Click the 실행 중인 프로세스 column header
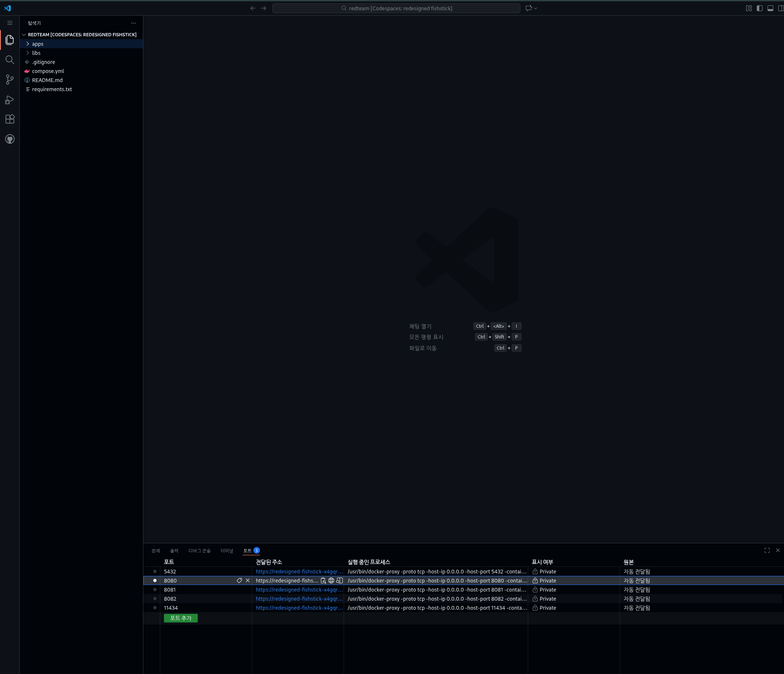The image size is (784, 674). 369,562
